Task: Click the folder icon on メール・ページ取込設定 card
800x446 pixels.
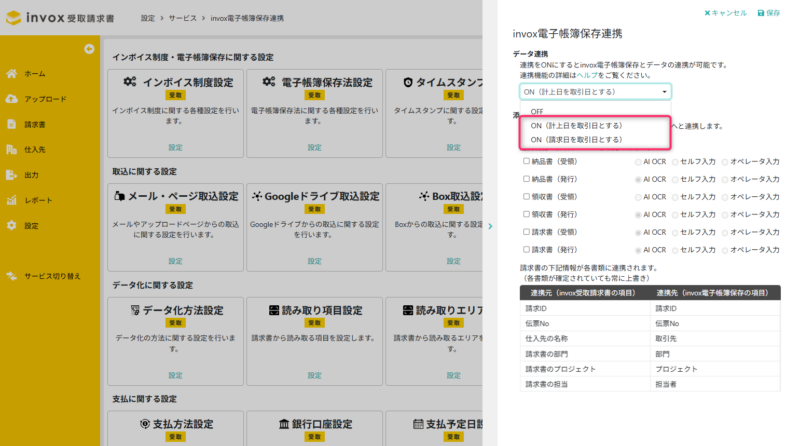Action: (119, 196)
